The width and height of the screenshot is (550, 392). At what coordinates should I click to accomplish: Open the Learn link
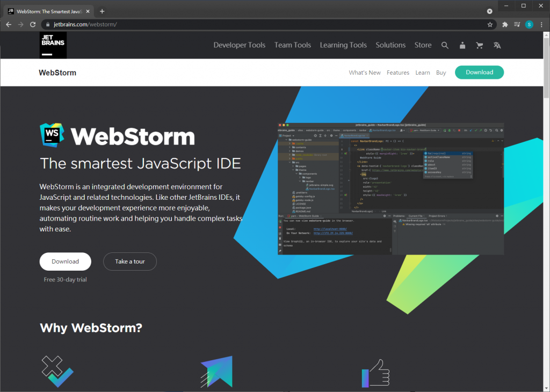pos(422,72)
